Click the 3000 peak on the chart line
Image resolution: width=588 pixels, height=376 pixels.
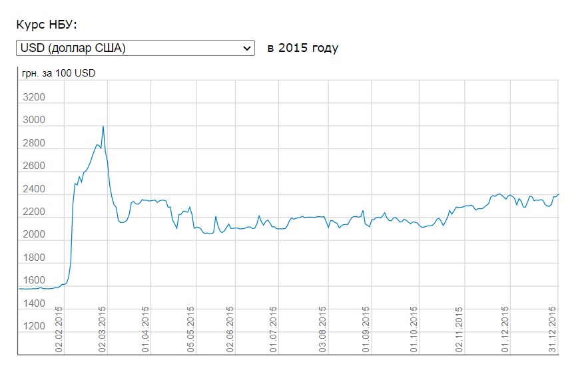[103, 126]
